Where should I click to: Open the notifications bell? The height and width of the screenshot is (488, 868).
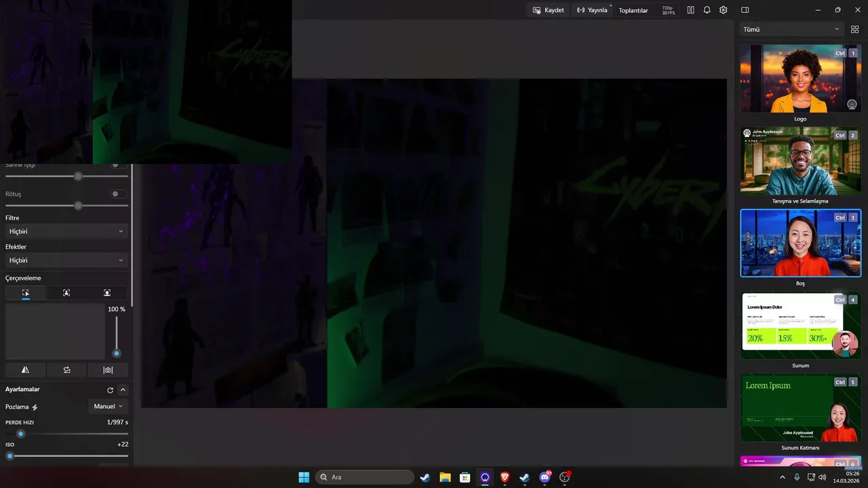coord(707,10)
